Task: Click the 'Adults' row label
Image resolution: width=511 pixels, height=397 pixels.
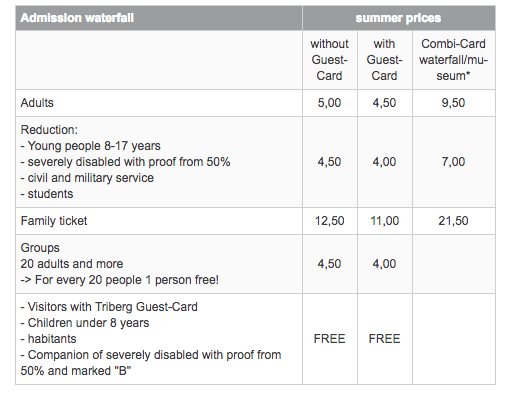Action: 37,103
